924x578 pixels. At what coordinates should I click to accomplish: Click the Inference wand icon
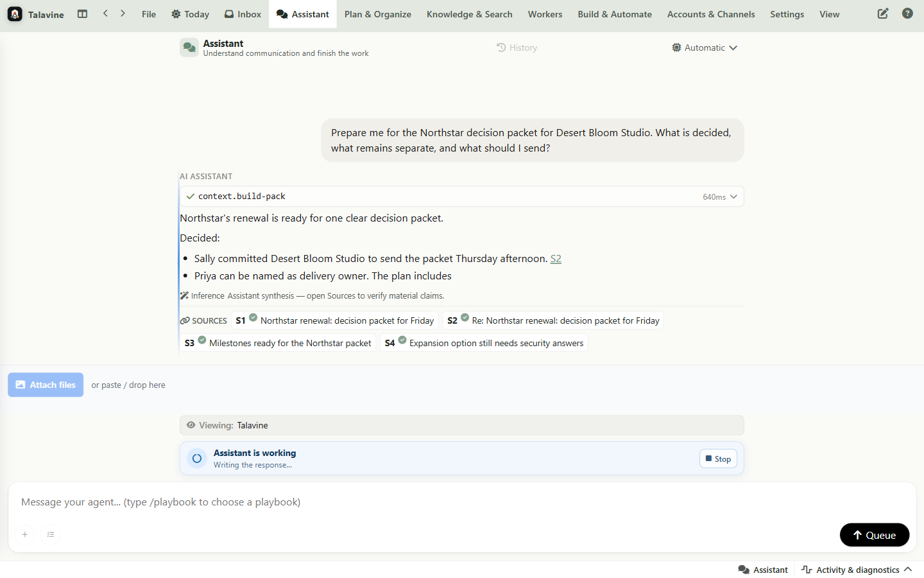tap(184, 295)
